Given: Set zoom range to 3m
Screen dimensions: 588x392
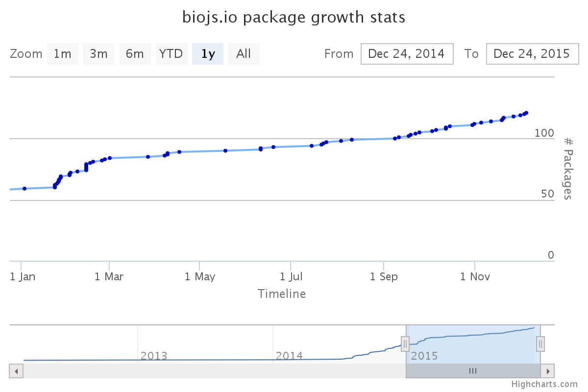Looking at the screenshot, I should pos(98,54).
